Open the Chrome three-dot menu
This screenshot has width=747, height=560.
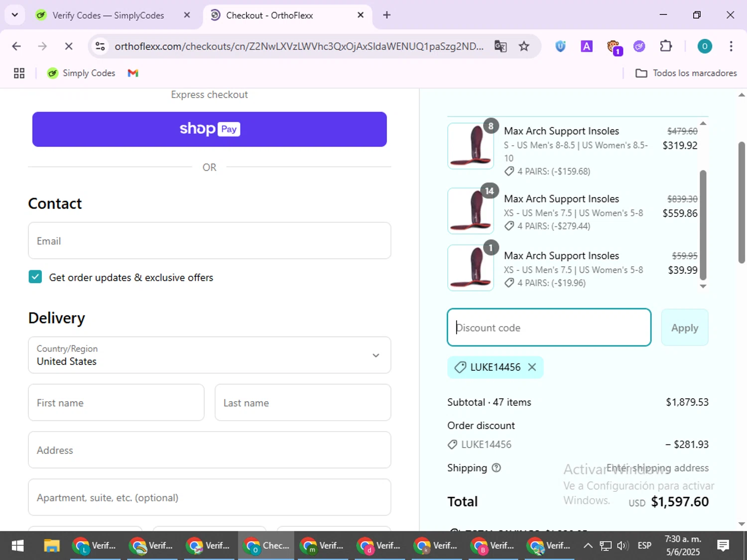731,46
